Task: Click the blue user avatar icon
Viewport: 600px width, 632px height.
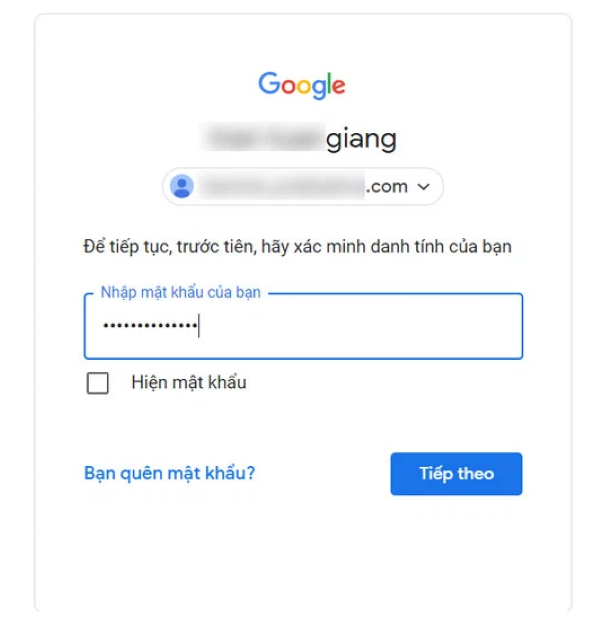Action: point(182,186)
